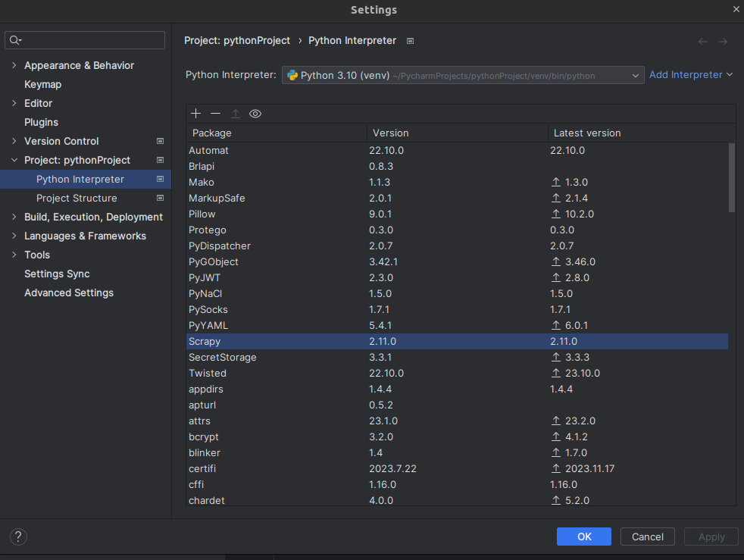Select the Automat package row
This screenshot has height=560, width=744.
point(458,151)
